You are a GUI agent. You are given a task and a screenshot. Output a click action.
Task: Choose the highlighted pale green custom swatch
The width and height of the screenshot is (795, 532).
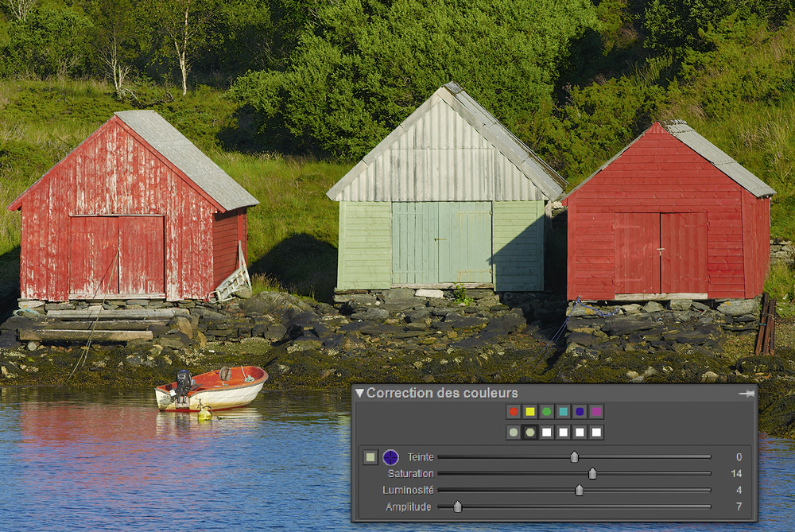tap(530, 433)
